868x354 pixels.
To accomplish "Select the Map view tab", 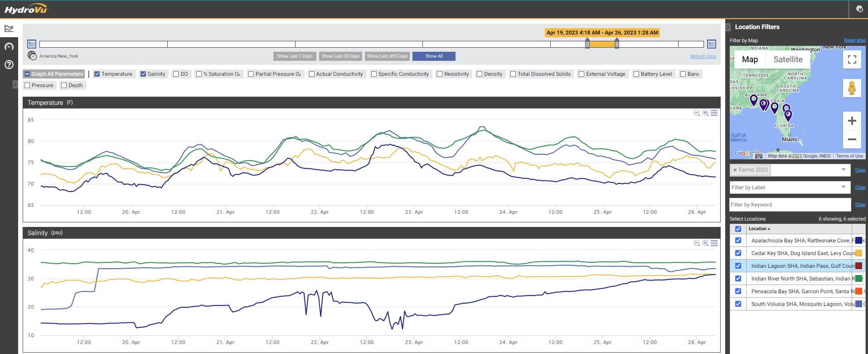I will click(750, 59).
